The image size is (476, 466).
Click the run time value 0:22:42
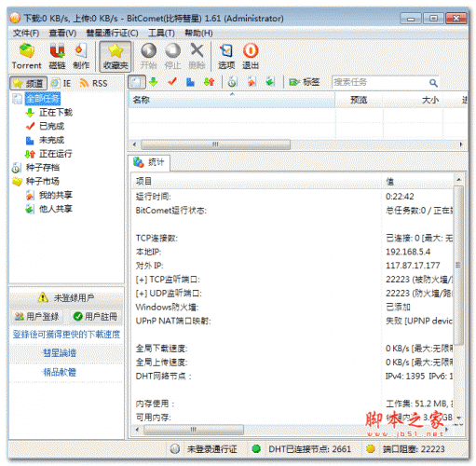400,197
